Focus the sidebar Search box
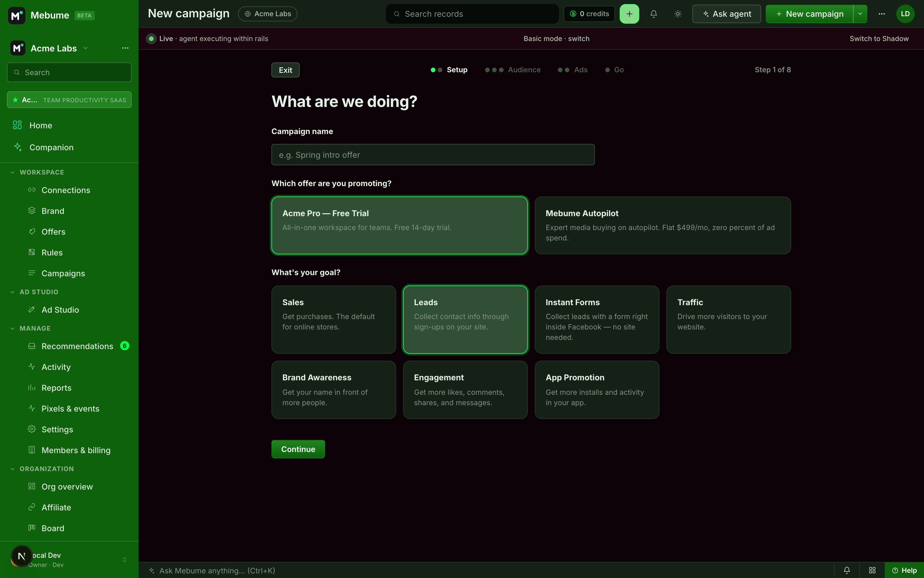The width and height of the screenshot is (924, 578). coord(69,72)
